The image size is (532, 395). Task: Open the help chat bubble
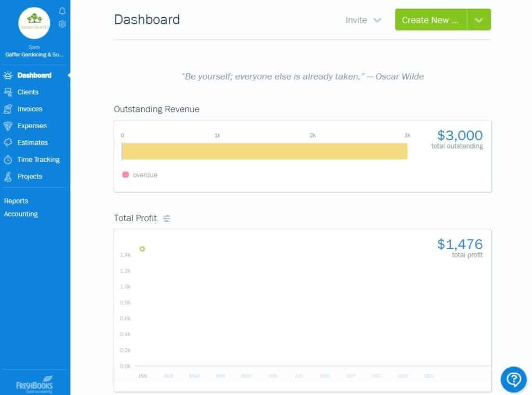pyautogui.click(x=513, y=379)
